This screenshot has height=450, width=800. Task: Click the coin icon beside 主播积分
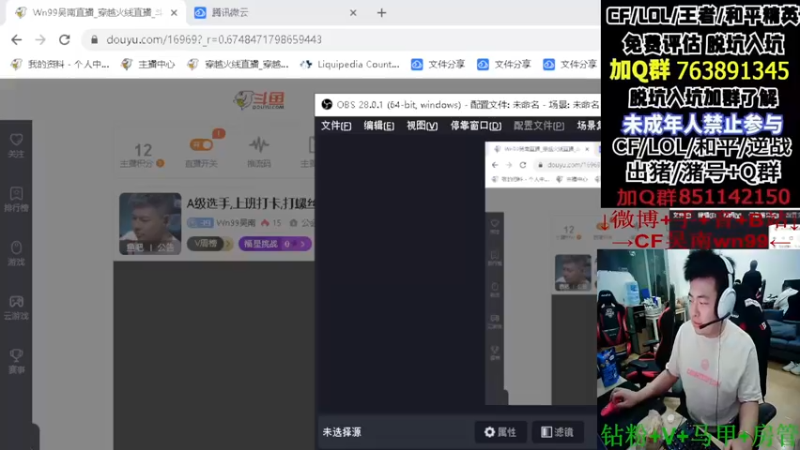(160, 163)
